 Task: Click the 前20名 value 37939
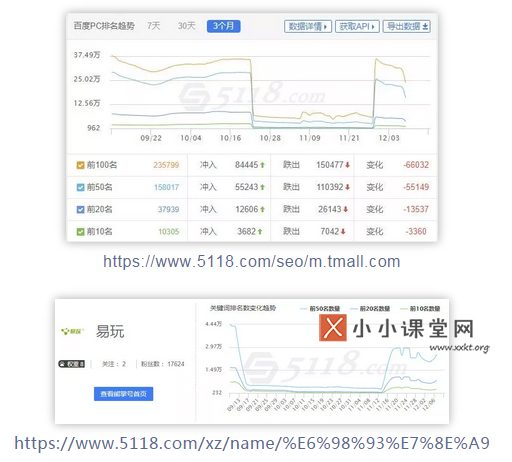(168, 209)
